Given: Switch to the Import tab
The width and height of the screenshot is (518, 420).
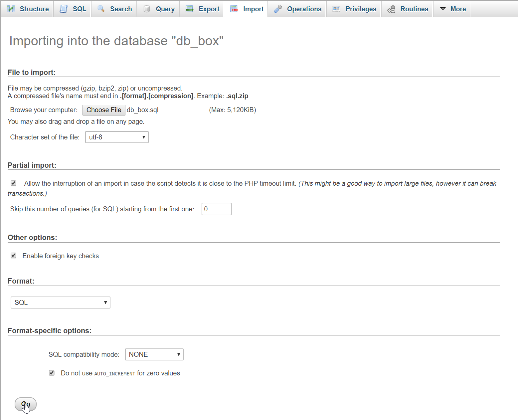Looking at the screenshot, I should coord(247,9).
